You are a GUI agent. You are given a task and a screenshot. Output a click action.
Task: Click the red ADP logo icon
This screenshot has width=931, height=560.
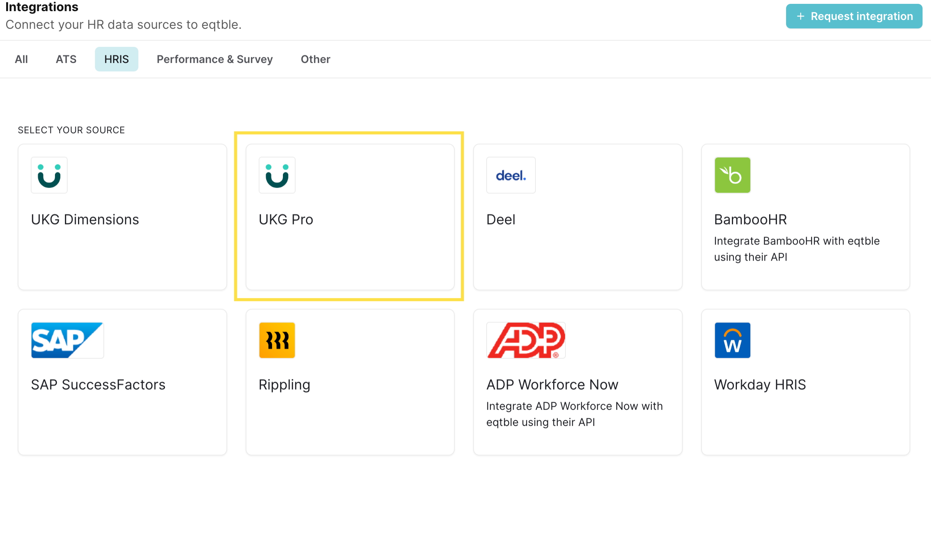click(x=525, y=340)
